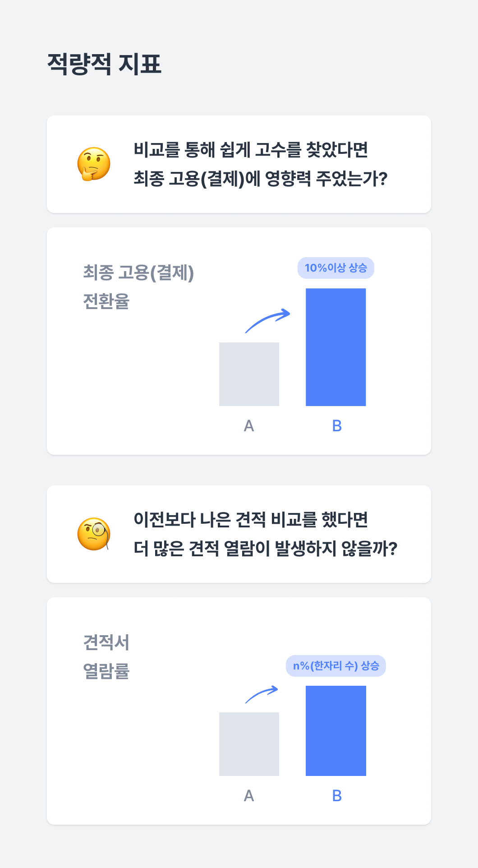
Task: Click the '견적서 열람률' chart title
Action: tap(106, 657)
